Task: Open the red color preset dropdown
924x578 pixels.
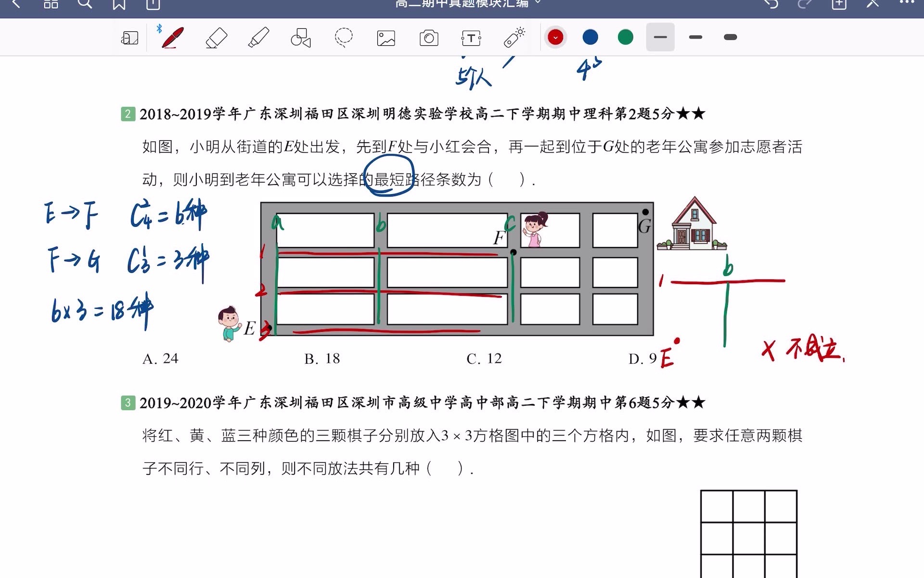Action: (555, 37)
